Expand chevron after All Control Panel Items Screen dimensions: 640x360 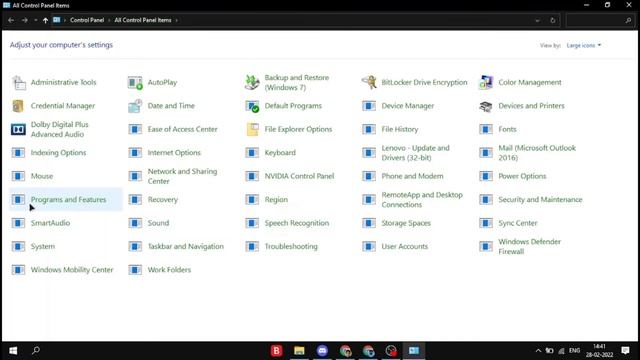[x=176, y=20]
